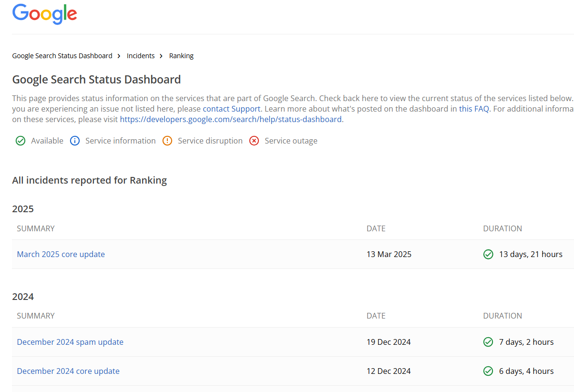
Task: Click the 6 days, 4 hours duration
Action: pyautogui.click(x=526, y=371)
